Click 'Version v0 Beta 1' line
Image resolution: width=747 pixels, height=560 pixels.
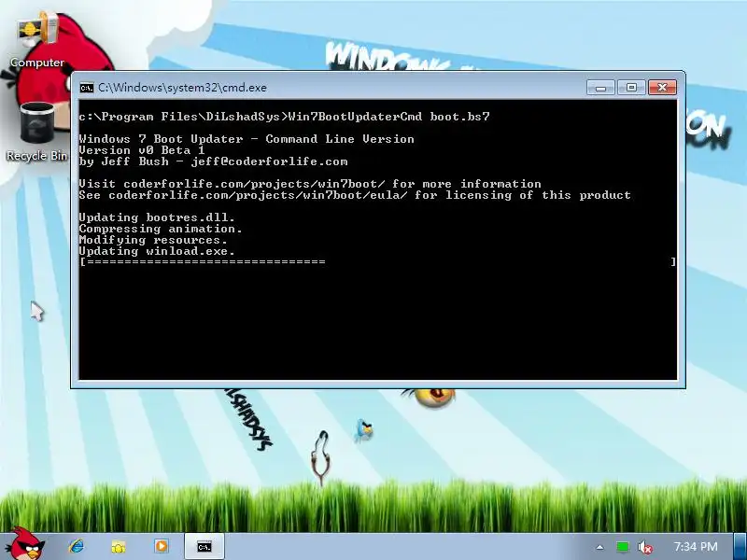tap(142, 150)
